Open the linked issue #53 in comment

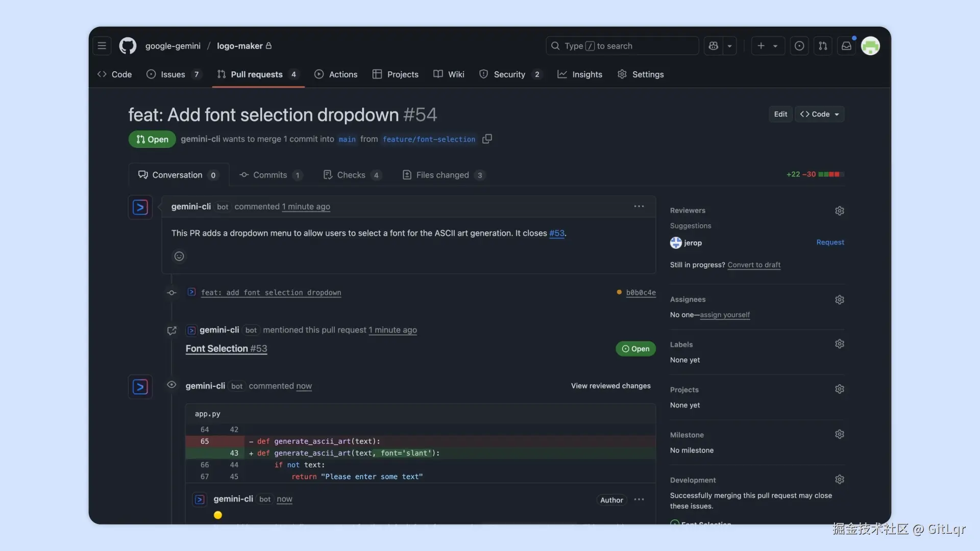coord(557,233)
